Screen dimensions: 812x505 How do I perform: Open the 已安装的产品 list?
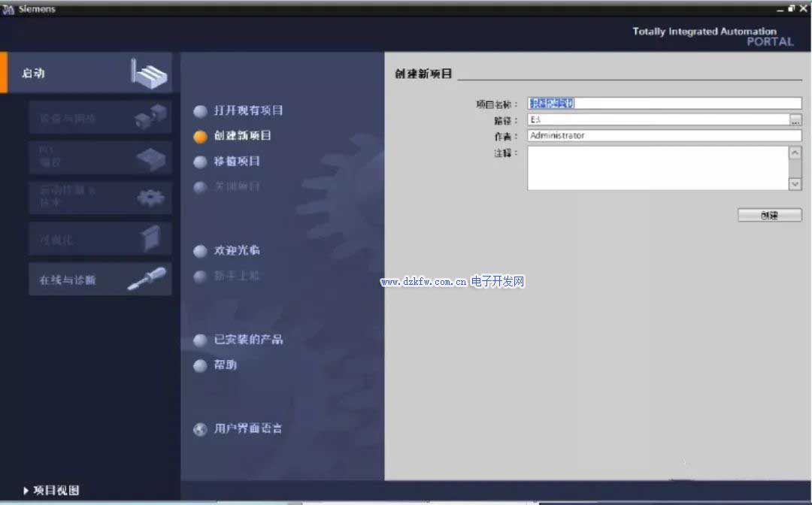[249, 340]
